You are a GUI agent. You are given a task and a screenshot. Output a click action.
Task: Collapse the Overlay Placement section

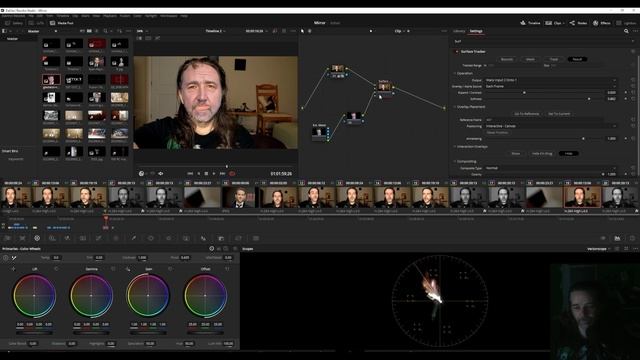(455, 107)
